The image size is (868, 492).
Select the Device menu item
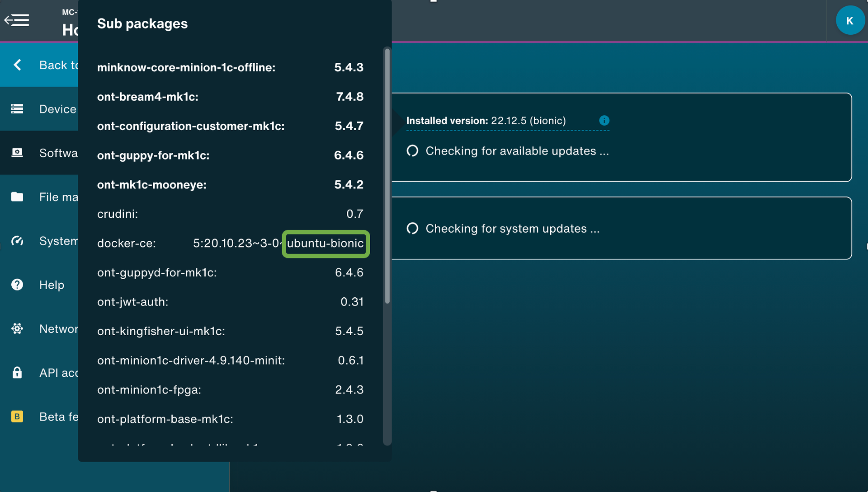pyautogui.click(x=57, y=109)
